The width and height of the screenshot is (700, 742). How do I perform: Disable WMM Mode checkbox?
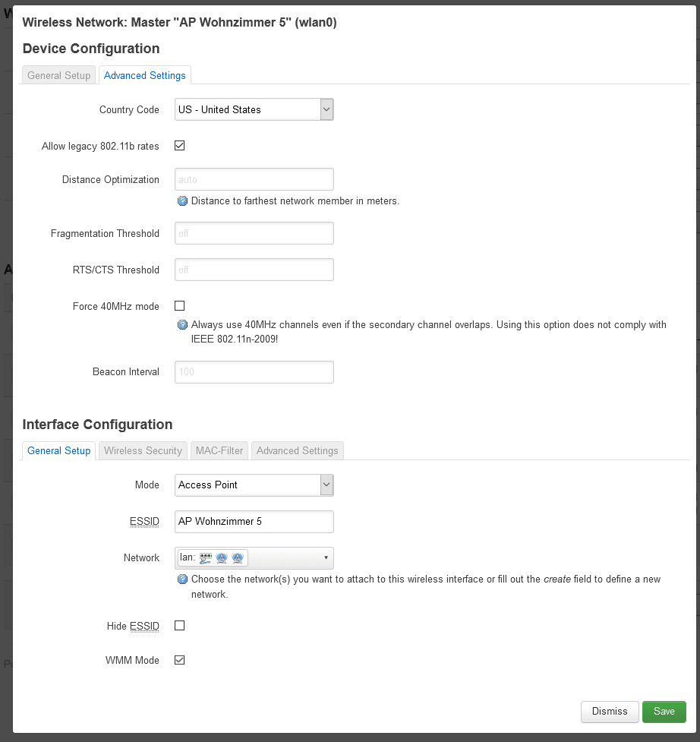[x=180, y=660]
